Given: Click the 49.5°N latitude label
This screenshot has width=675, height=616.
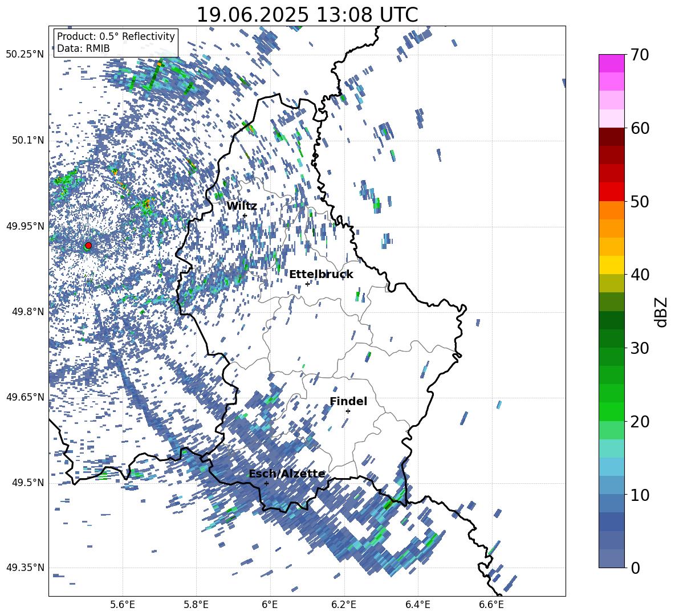Looking at the screenshot, I should click(x=27, y=482).
